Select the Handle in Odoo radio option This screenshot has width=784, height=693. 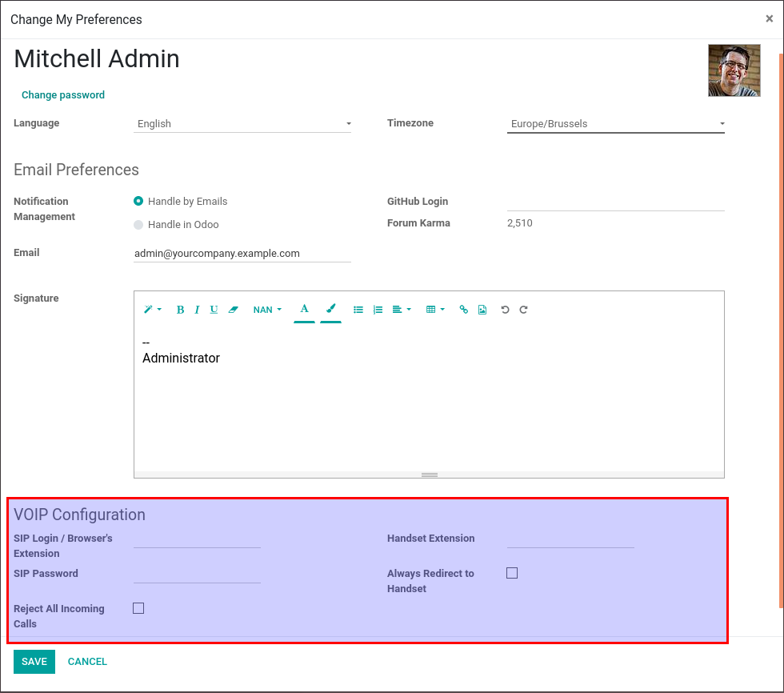tap(139, 225)
